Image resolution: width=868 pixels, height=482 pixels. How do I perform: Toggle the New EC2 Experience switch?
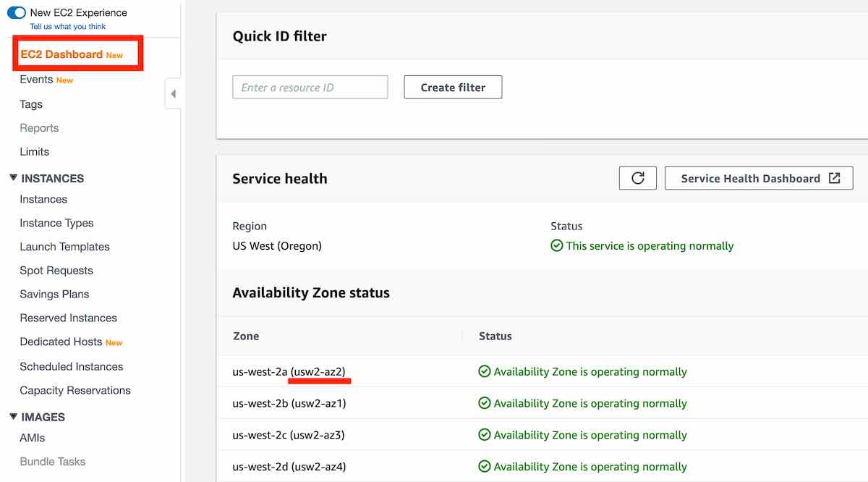(17, 13)
